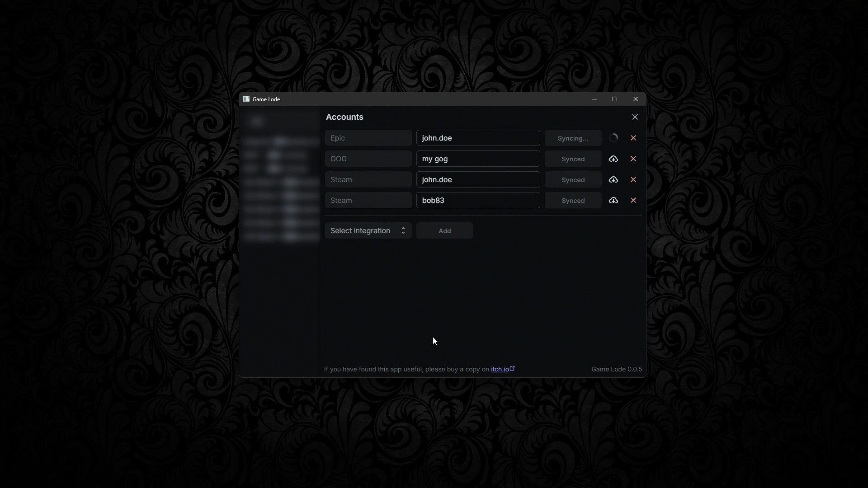Screen dimensions: 868x488
Task: Close the Accounts panel
Action: (x=635, y=117)
